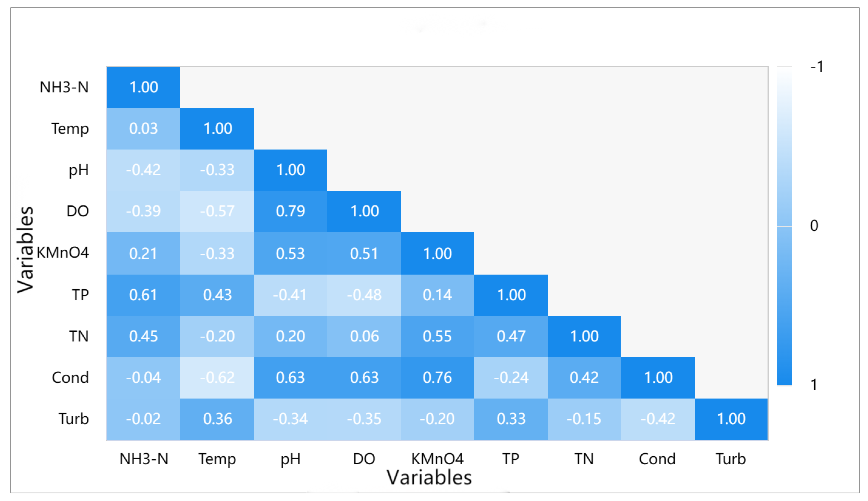Click the horizontal 'Variables' x-axis title
Image resolution: width=868 pixels, height=501 pixels.
point(429,478)
